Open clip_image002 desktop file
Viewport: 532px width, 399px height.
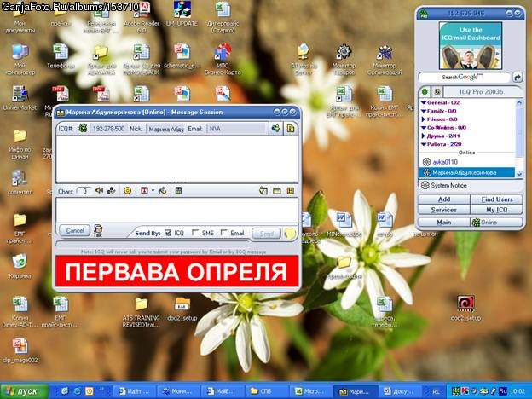pos(20,350)
